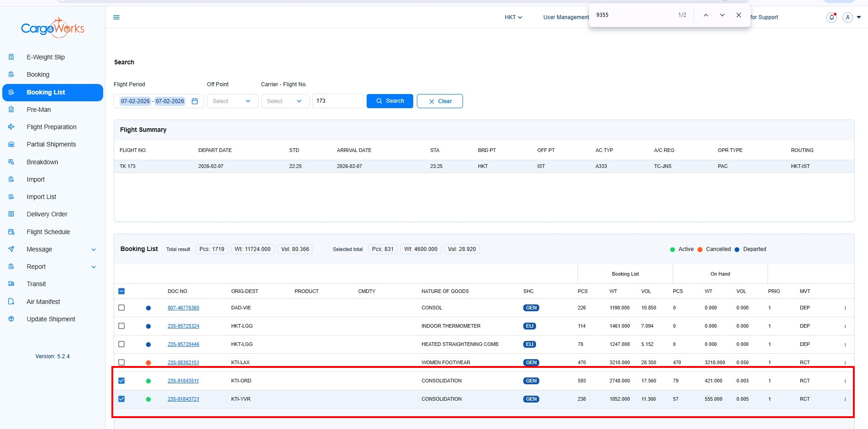The width and height of the screenshot is (868, 429).
Task: Close the find bar
Action: tap(738, 15)
